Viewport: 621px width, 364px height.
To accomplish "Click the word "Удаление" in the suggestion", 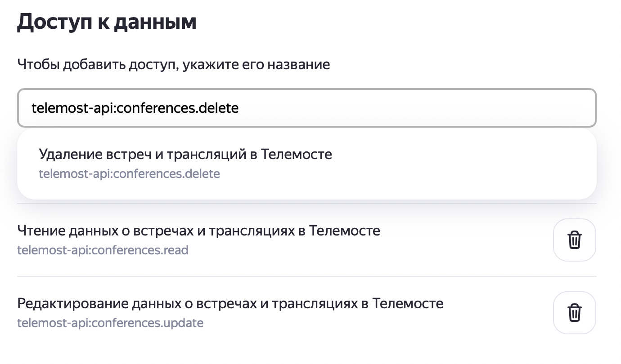I will point(70,155).
